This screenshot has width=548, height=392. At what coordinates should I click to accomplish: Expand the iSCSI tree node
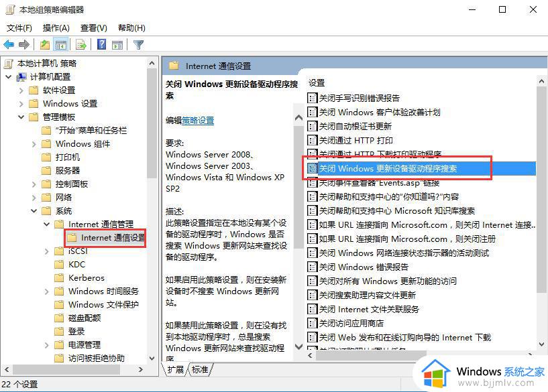click(47, 251)
